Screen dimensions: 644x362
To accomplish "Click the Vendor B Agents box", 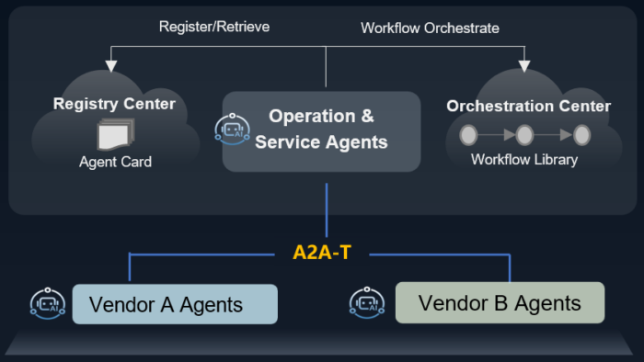I will [500, 302].
